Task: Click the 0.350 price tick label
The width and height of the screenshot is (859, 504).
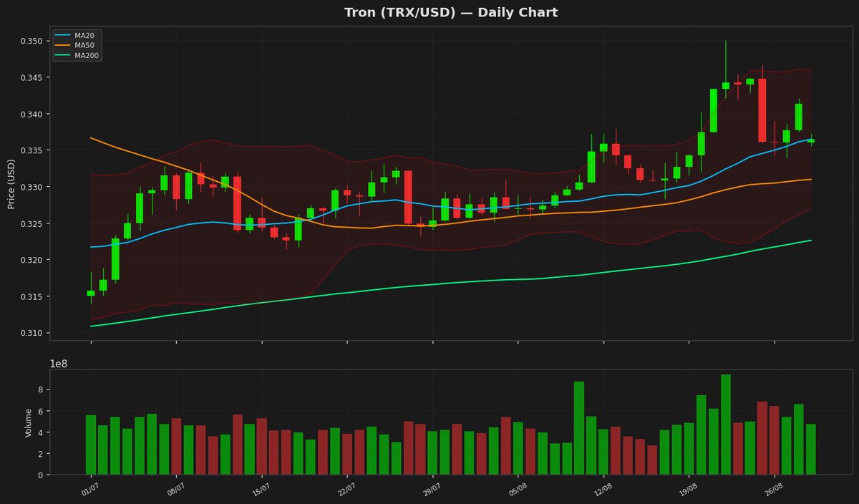Action: click(x=31, y=41)
